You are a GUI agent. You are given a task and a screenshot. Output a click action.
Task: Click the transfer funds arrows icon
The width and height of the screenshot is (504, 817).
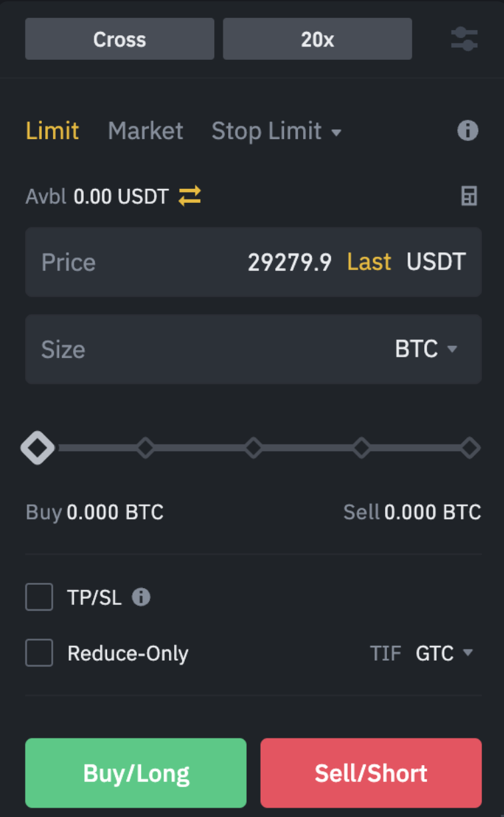coord(189,196)
